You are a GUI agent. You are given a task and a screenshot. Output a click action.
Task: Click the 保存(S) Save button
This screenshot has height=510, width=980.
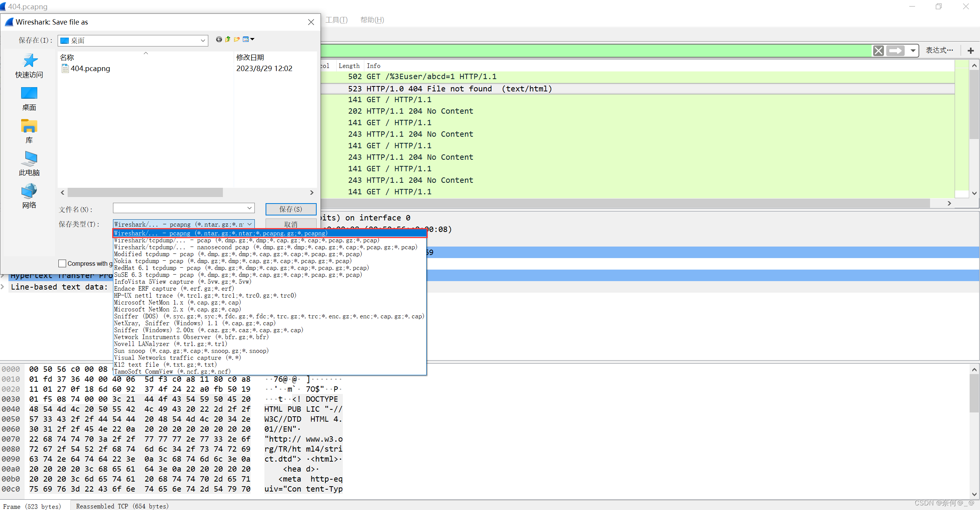point(291,209)
